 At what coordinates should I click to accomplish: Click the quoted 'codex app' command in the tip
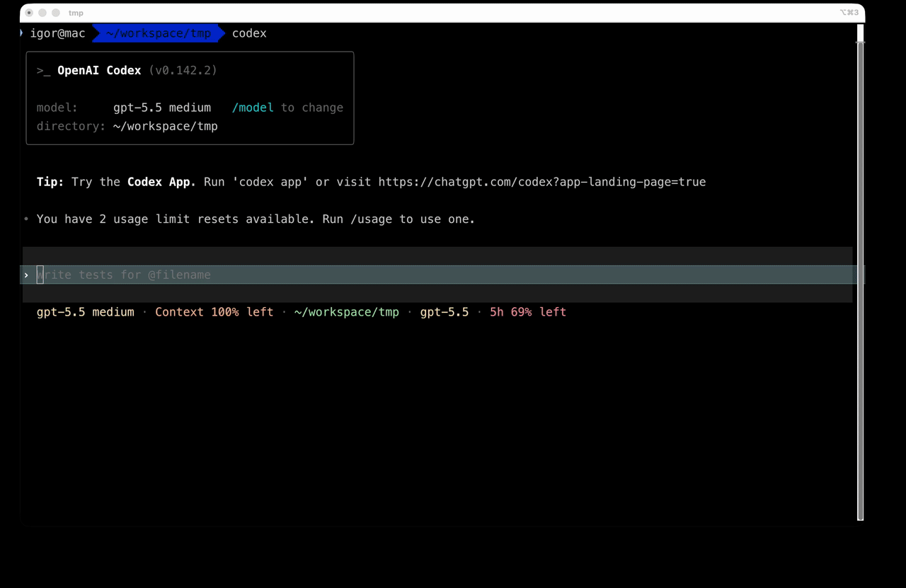[x=270, y=182]
